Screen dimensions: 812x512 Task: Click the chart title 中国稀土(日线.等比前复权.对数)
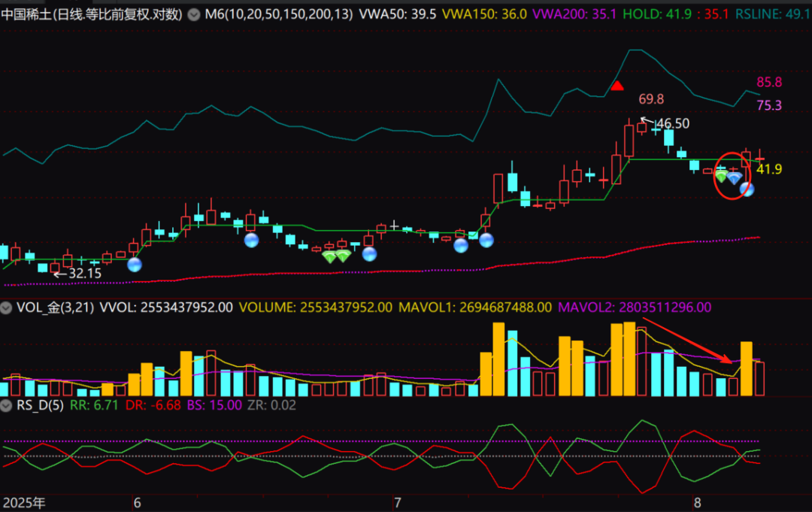coord(92,14)
